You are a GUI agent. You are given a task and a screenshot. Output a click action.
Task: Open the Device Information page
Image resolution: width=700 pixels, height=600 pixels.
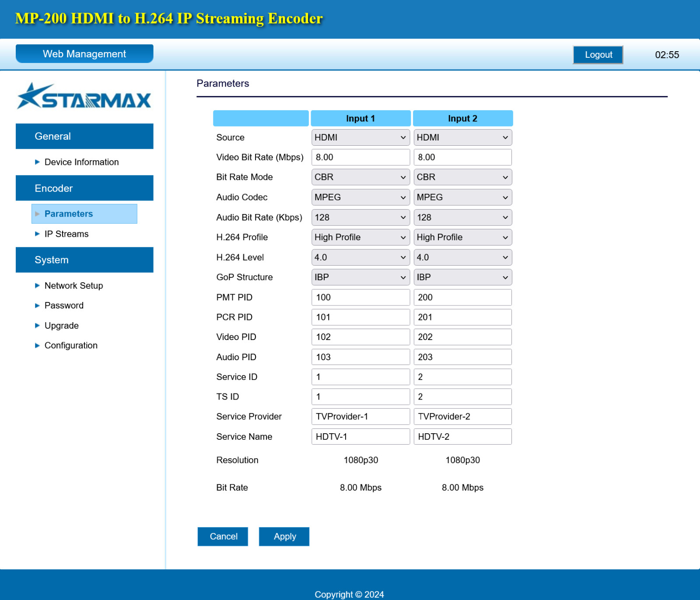pos(81,162)
